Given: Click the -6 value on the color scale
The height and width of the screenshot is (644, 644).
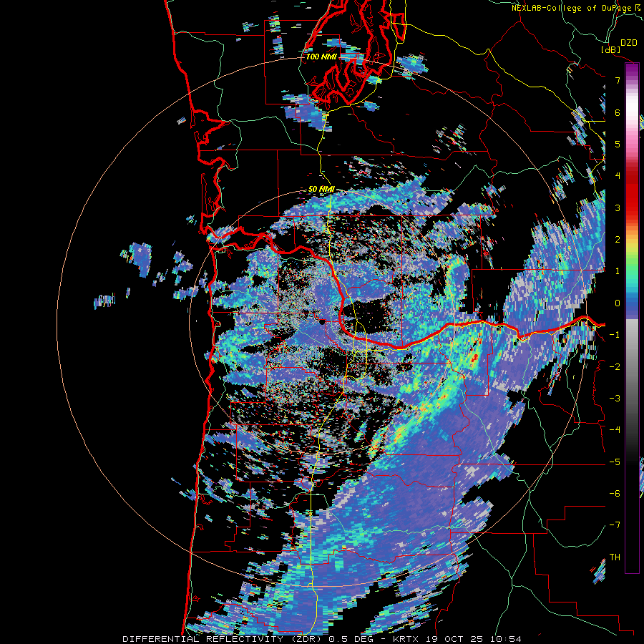Looking at the screenshot, I should [x=615, y=494].
